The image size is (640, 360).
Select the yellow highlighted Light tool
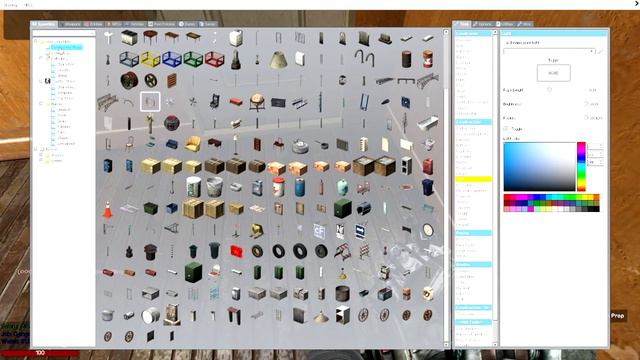coord(473,179)
